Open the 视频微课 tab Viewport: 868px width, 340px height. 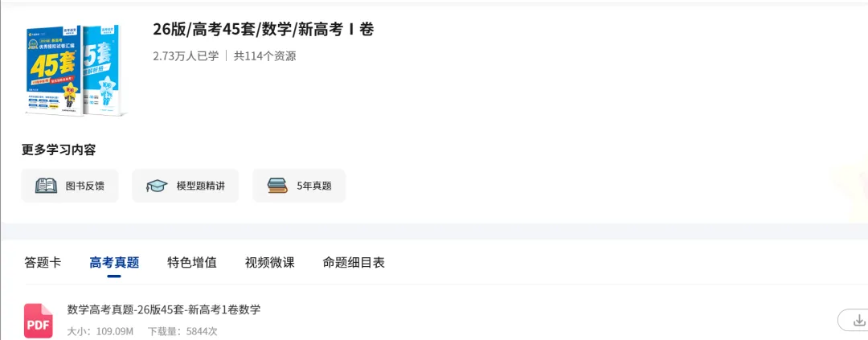click(x=269, y=263)
